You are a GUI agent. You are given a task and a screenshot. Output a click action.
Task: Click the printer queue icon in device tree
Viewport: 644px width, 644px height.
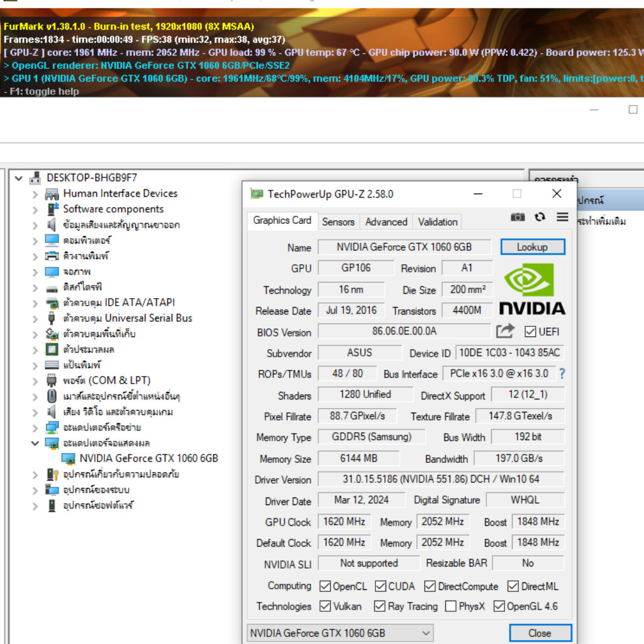pos(52,256)
